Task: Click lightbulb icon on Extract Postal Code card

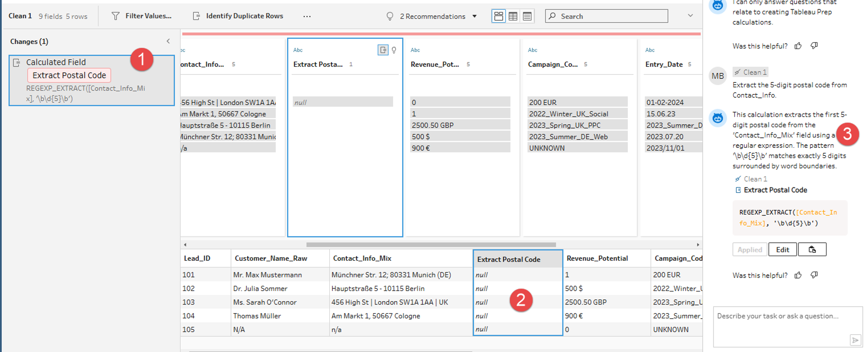Action: [394, 50]
